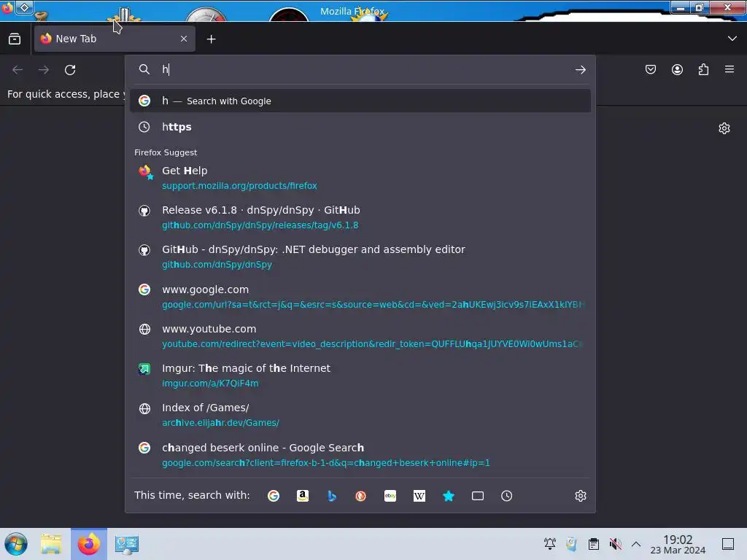Open the www.google.com suggestion
Image resolution: width=747 pixels, height=560 pixels.
(360, 297)
